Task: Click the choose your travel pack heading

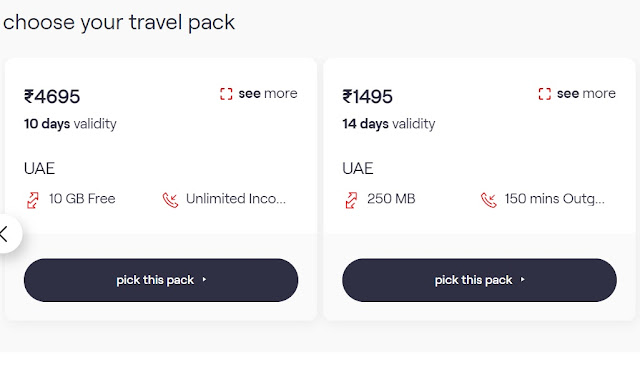Action: tap(119, 22)
